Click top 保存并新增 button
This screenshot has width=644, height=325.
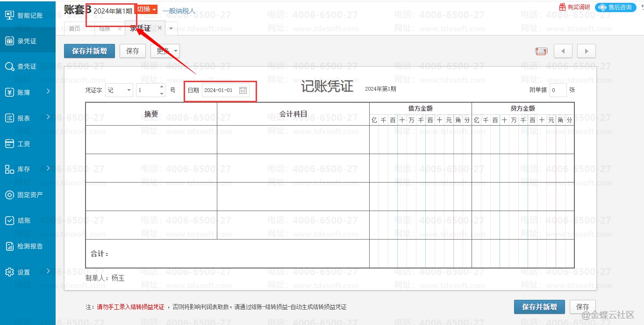pyautogui.click(x=89, y=51)
